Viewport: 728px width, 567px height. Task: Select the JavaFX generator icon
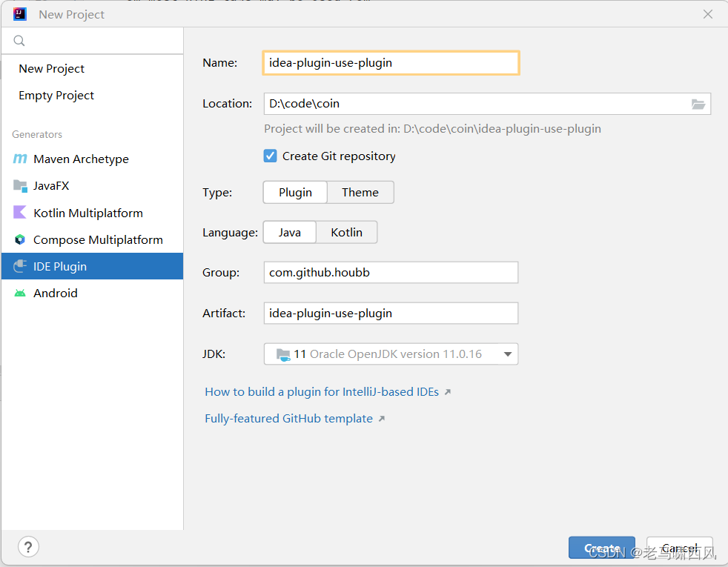[20, 185]
